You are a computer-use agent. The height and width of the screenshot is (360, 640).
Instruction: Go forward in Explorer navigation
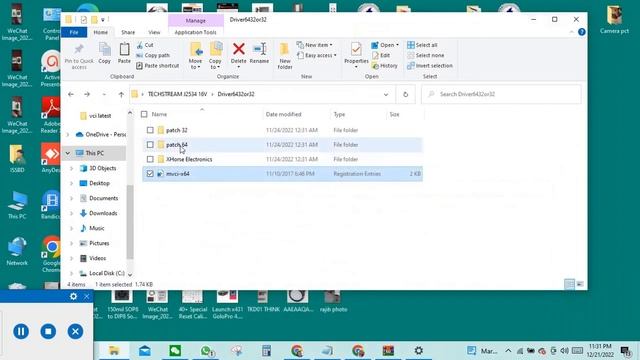[x=87, y=94]
